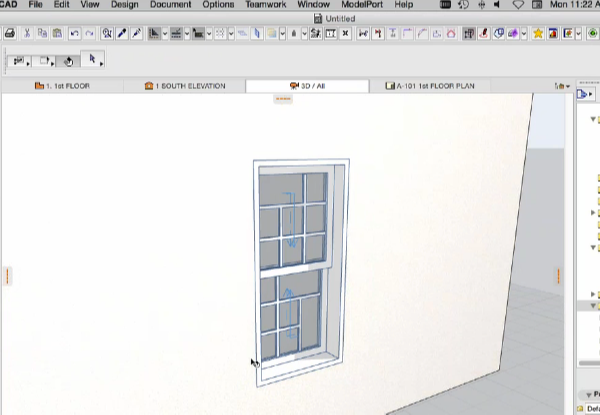600x415 pixels.
Task: Click the overlapping blue shapes icon
Action: coord(499,34)
